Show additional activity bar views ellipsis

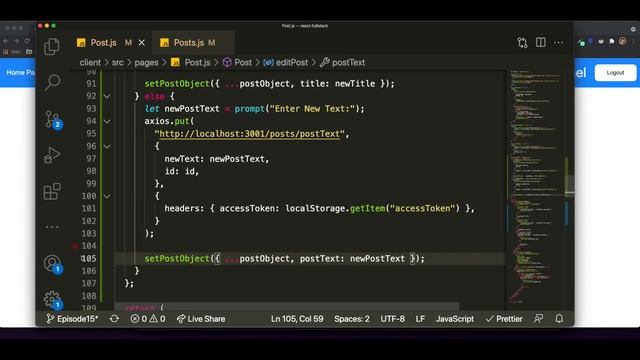(52, 227)
